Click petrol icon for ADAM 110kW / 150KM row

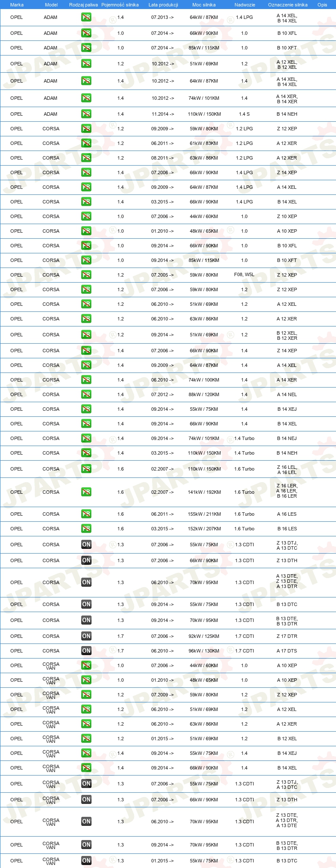pos(86,114)
